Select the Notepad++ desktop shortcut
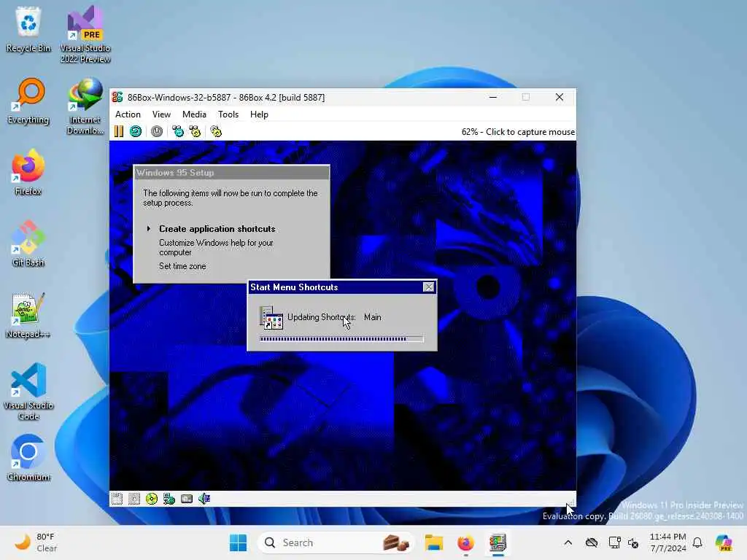This screenshot has height=560, width=747. tap(28, 315)
